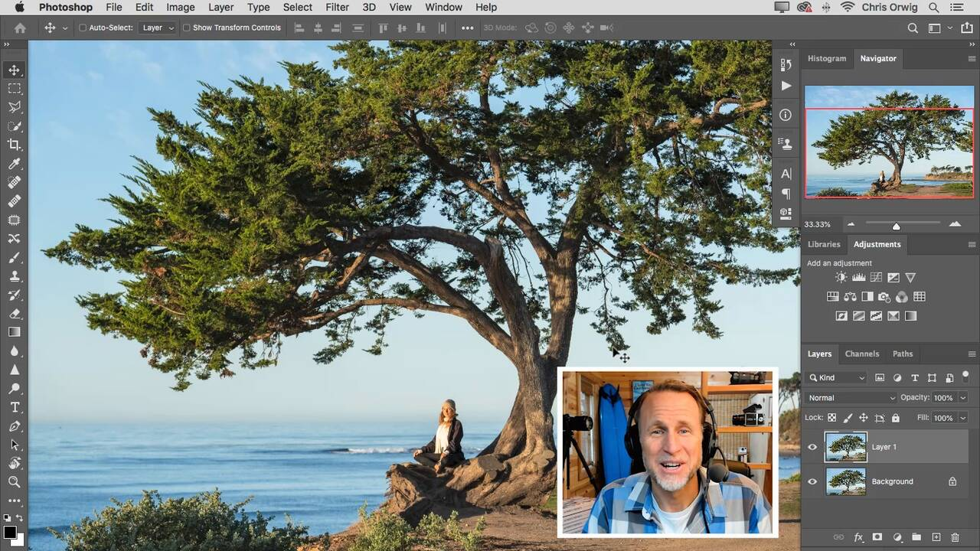Screen dimensions: 980x551
Task: Open the Layers panel menu
Action: click(x=972, y=354)
